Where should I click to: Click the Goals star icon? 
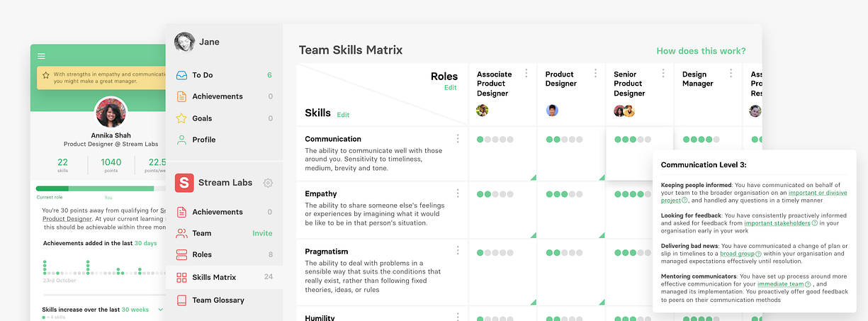coord(181,118)
